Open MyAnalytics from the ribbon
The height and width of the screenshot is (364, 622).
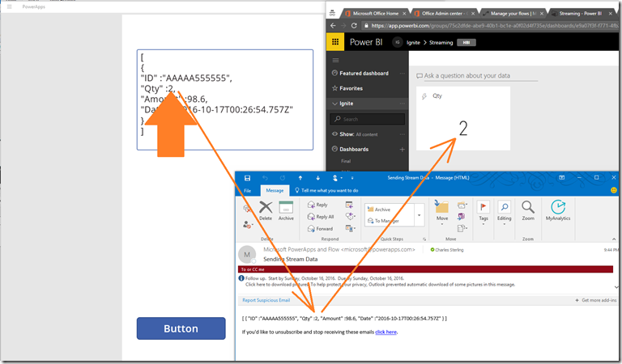[x=558, y=210]
